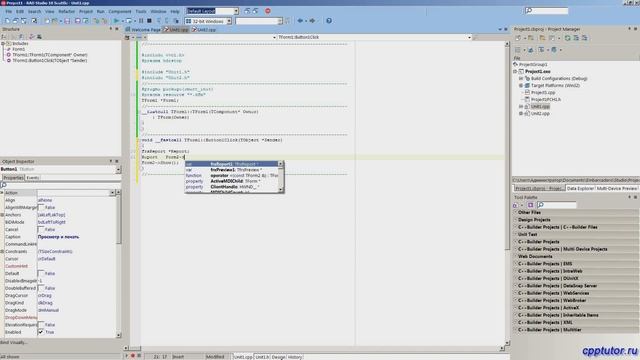Click the Run without debugging icon
Screen dimensions: 640x360
(x=129, y=21)
